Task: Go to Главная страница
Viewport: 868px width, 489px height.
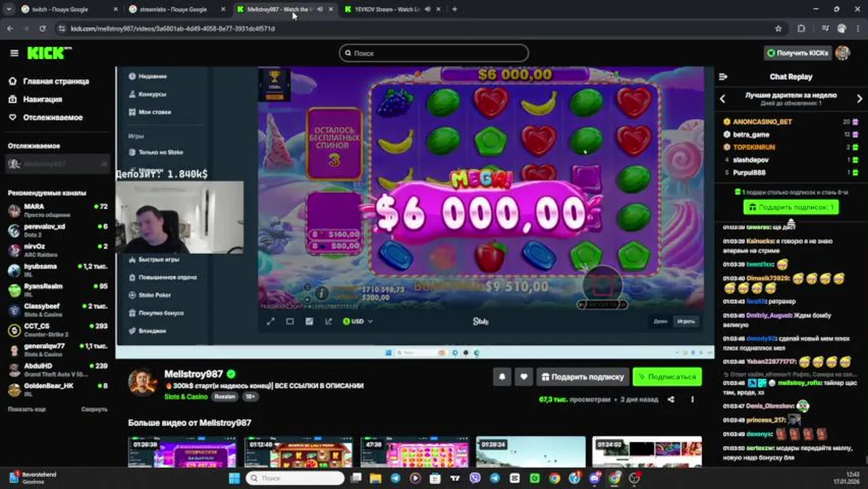Action: (x=49, y=81)
